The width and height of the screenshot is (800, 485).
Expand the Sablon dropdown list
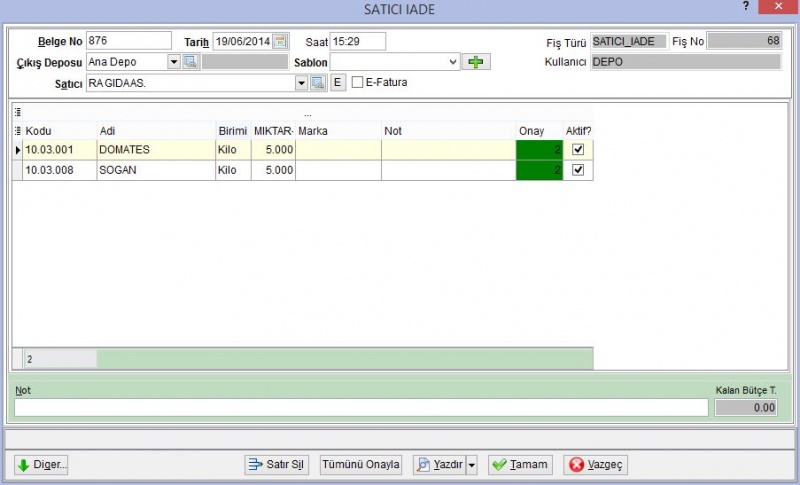point(453,62)
